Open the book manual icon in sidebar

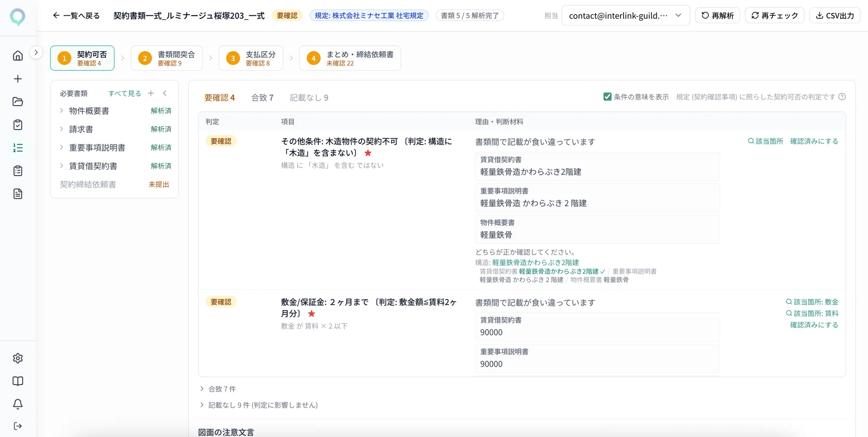[18, 381]
